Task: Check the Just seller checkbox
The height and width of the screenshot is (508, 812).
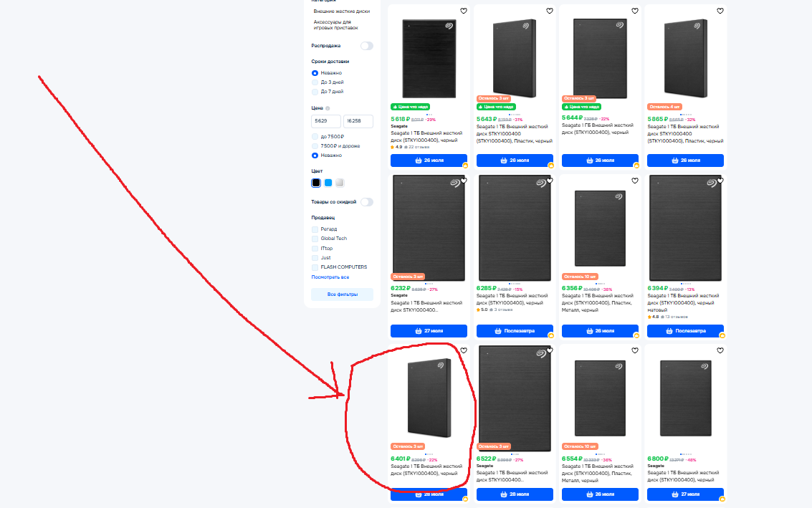Action: (x=315, y=258)
